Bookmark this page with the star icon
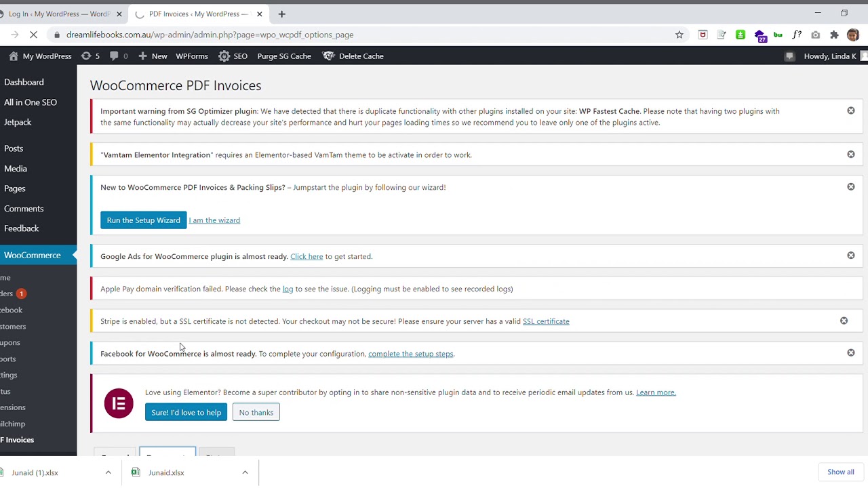Screen dimensions: 868x488 point(679,35)
